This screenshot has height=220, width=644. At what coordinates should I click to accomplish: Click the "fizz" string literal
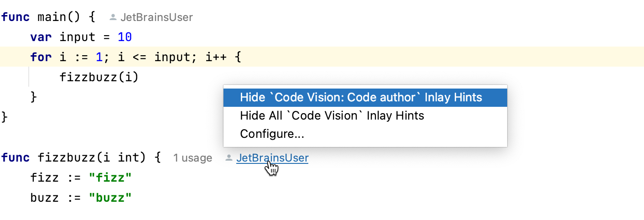click(x=110, y=178)
